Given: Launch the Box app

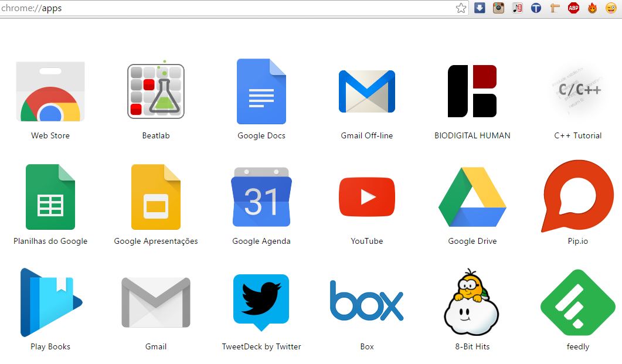Looking at the screenshot, I should pyautogui.click(x=367, y=301).
